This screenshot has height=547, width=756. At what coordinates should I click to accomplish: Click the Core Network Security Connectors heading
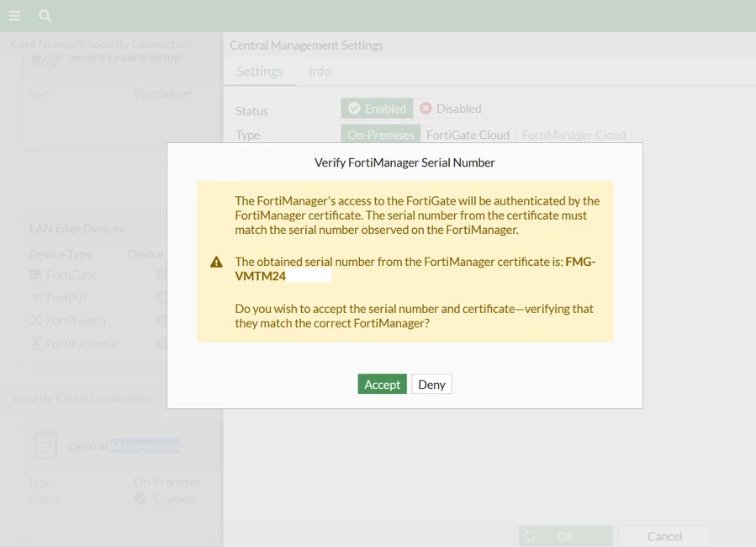(101, 44)
